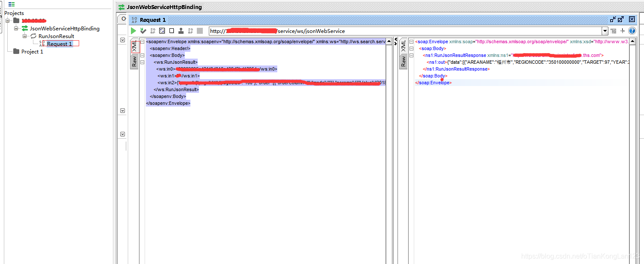644x264 pixels.
Task: Click the closing soapenv:Envelope line in request
Action: coord(168,103)
